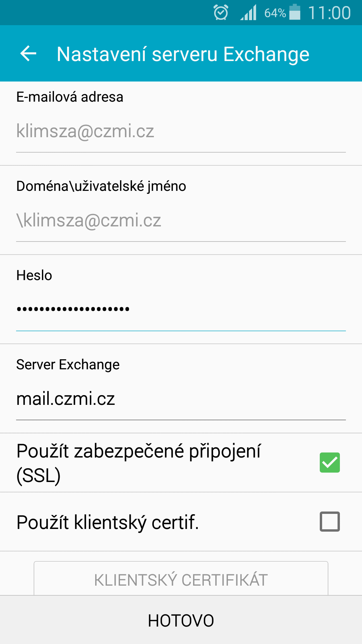
Task: Tap the Server Exchange label
Action: pos(68,365)
